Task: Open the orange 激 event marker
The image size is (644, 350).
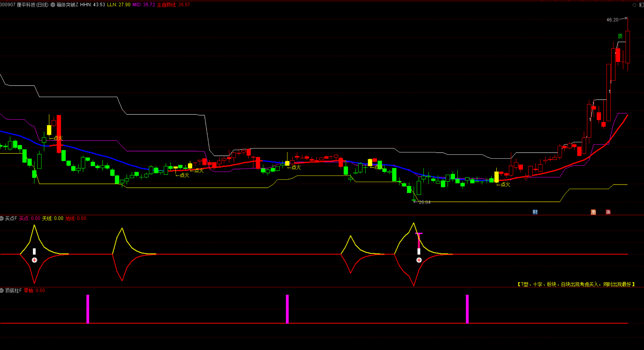Action: coord(593,212)
